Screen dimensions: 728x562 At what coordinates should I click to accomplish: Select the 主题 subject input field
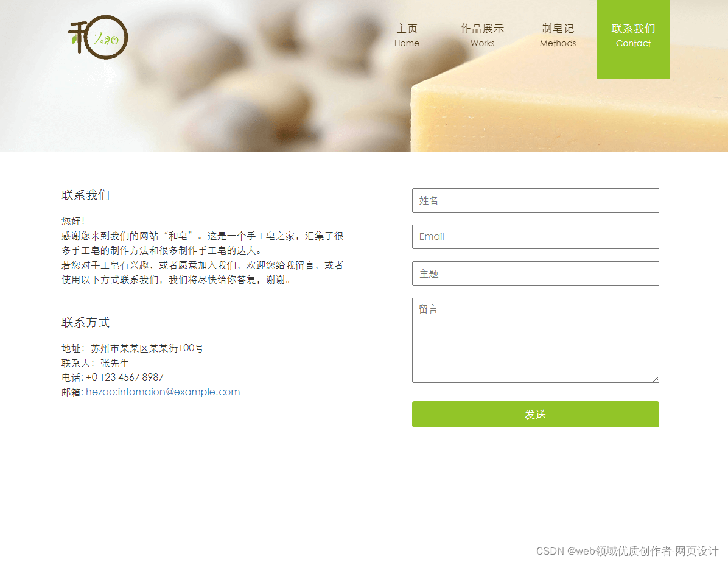[x=535, y=273]
